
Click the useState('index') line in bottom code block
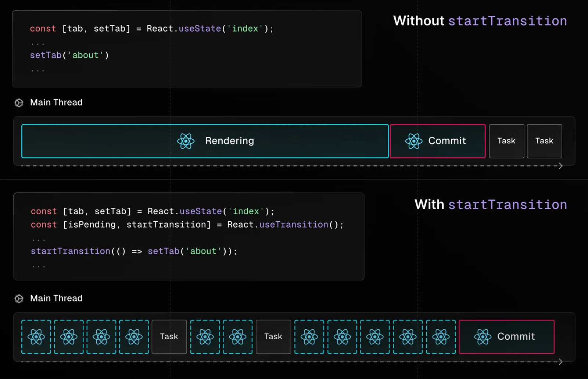[x=153, y=211]
